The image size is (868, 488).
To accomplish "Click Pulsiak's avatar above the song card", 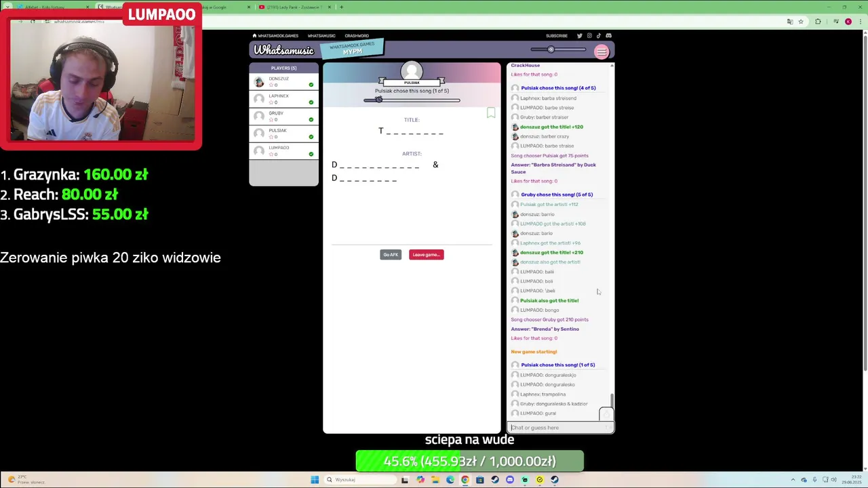I will (x=412, y=71).
